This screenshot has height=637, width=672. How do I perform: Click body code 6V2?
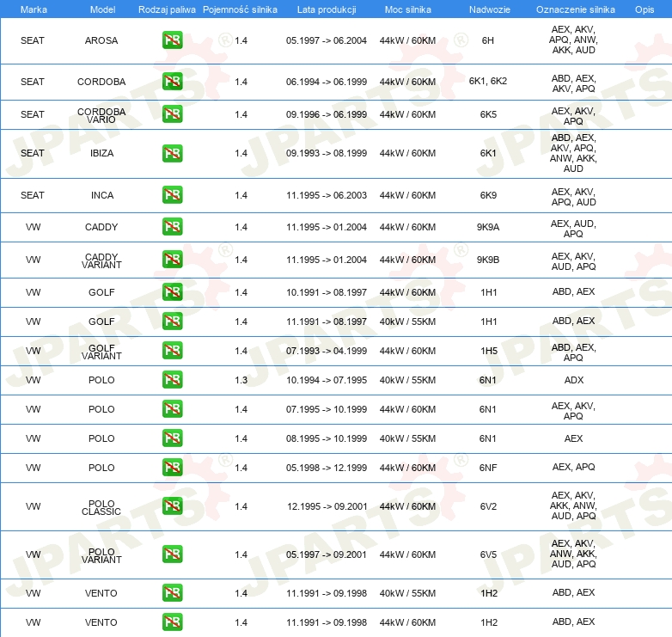point(488,506)
